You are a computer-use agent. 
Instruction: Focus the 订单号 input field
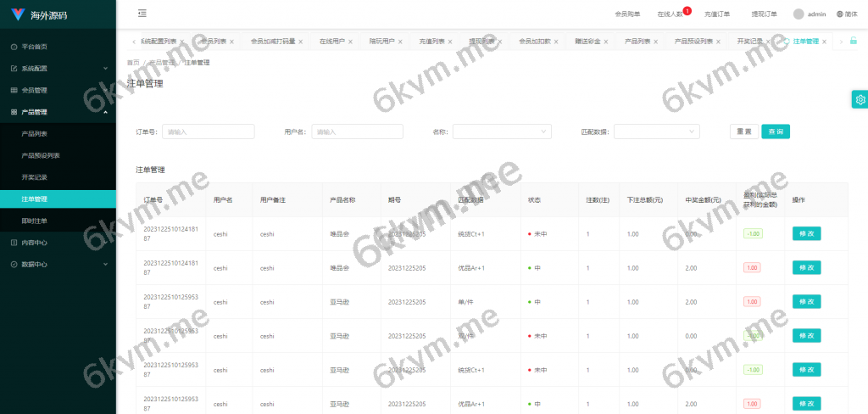click(209, 131)
